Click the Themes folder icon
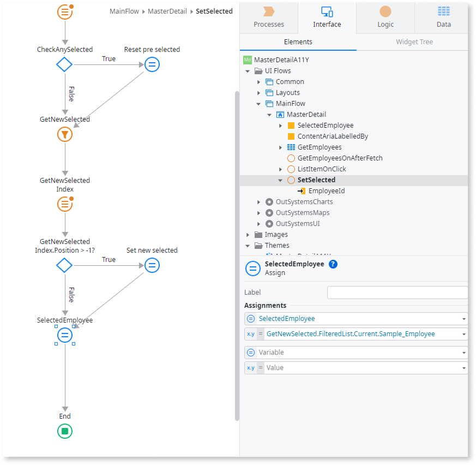The height and width of the screenshot is (465, 476). [x=258, y=246]
